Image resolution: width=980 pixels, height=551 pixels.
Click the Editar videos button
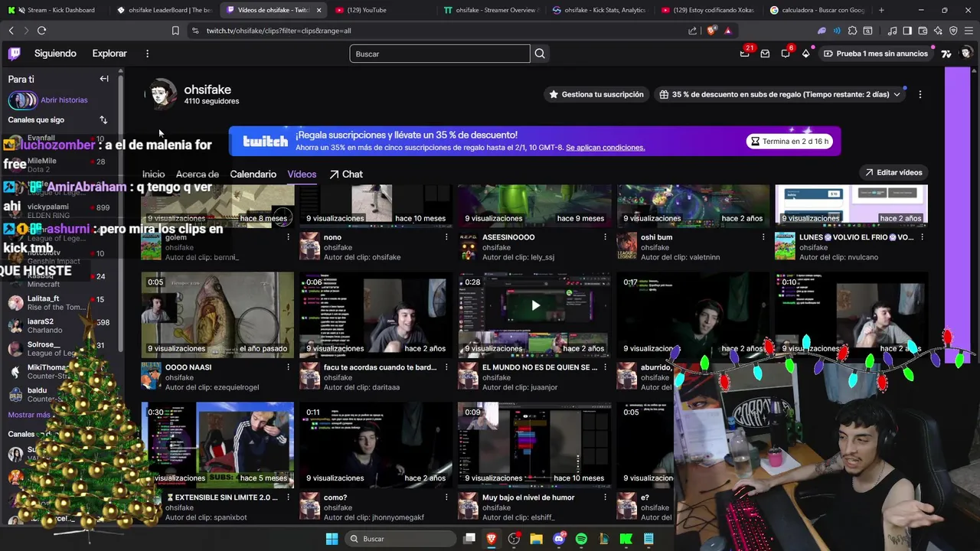[893, 172]
